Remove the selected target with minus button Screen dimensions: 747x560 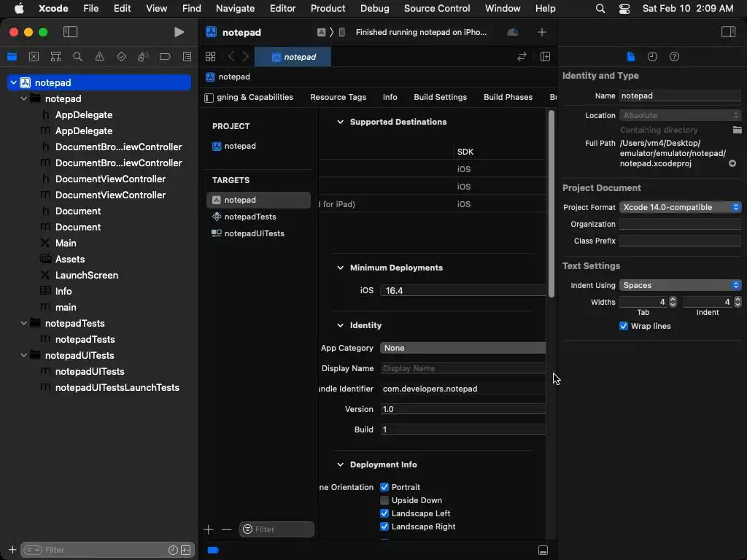pyautogui.click(x=226, y=529)
